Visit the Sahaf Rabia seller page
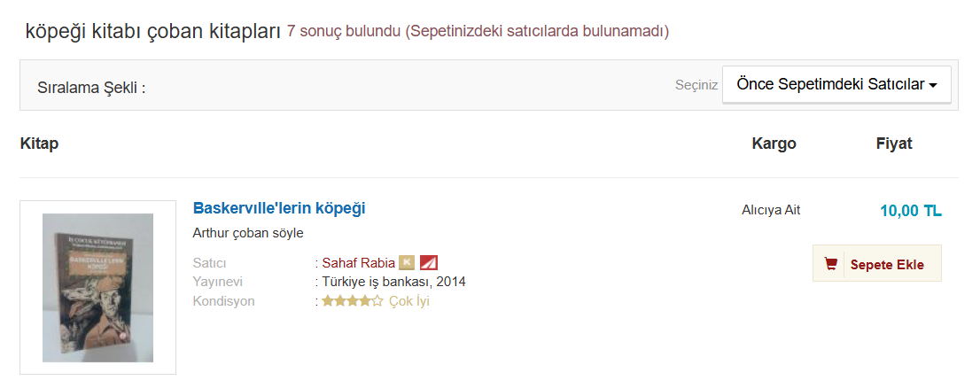The height and width of the screenshot is (388, 980). [358, 262]
